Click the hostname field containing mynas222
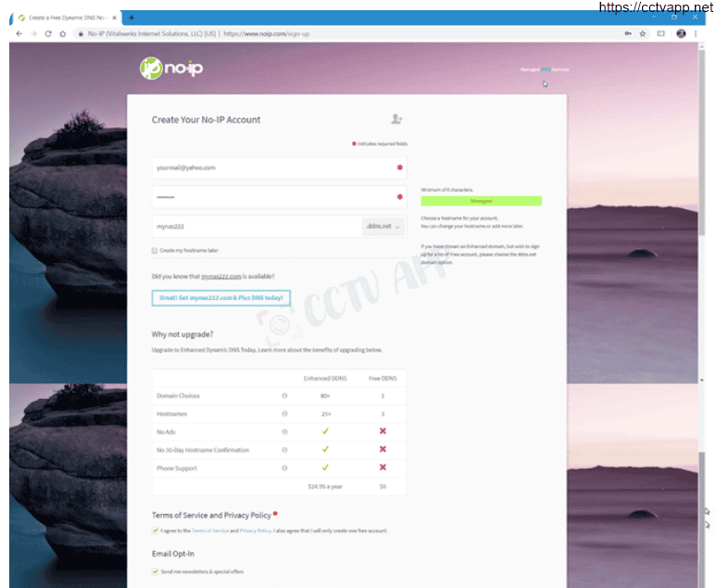 tap(255, 227)
